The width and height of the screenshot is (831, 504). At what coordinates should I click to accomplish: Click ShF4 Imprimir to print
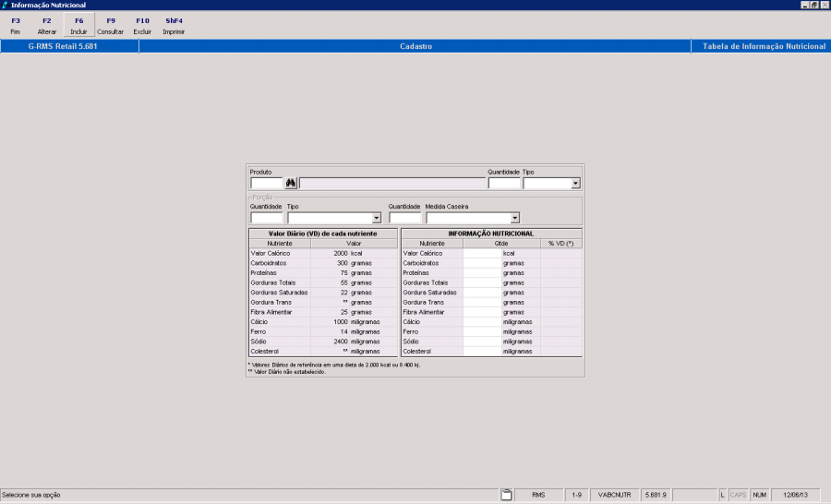point(174,26)
